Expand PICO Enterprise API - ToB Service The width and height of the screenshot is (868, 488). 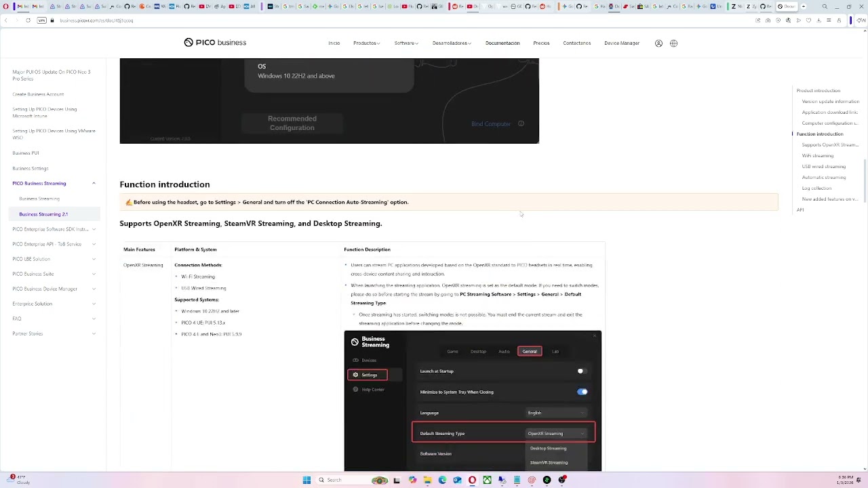(x=94, y=244)
